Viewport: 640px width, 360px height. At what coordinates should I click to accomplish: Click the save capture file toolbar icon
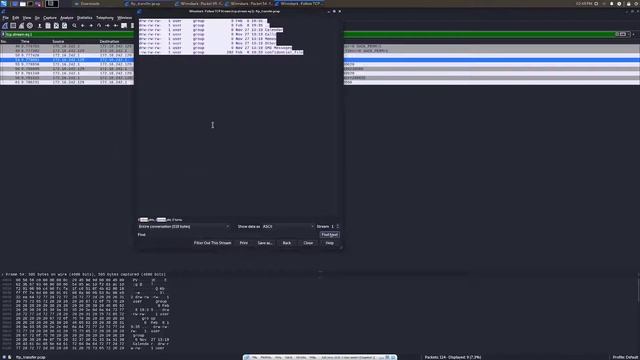[48, 26]
